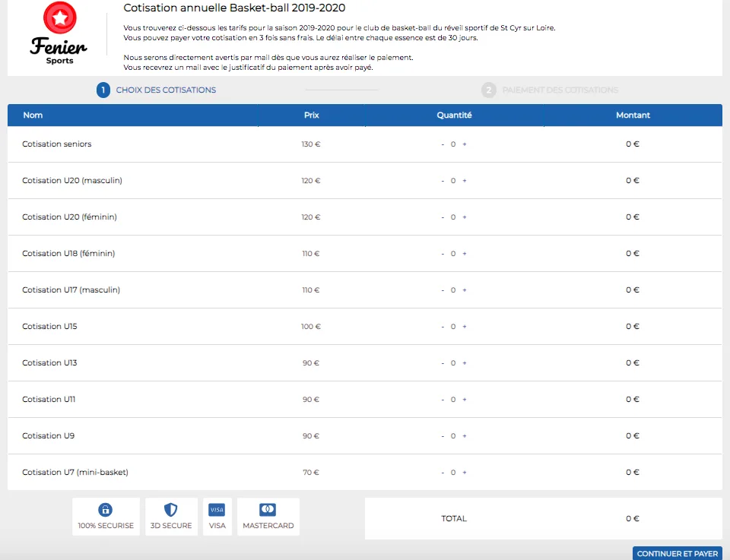The width and height of the screenshot is (730, 560).
Task: Decrease Cotisation U18 (féminin) quantity
Action: click(443, 254)
